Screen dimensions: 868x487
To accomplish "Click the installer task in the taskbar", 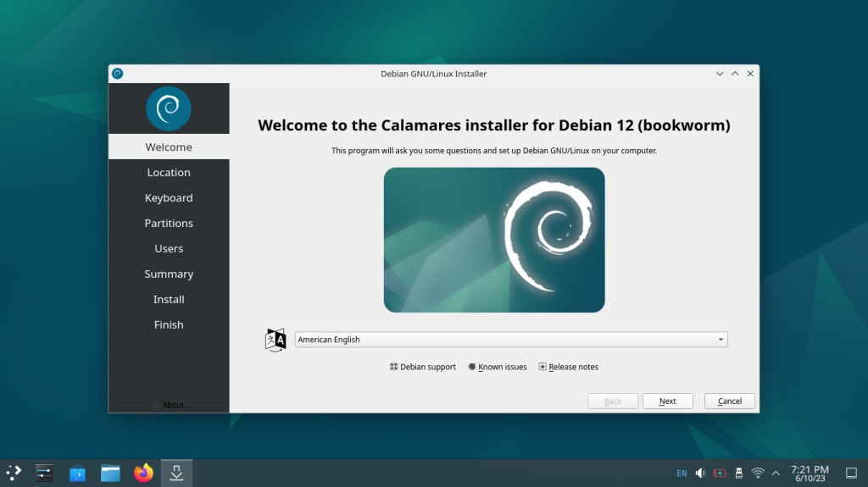I will coord(176,473).
